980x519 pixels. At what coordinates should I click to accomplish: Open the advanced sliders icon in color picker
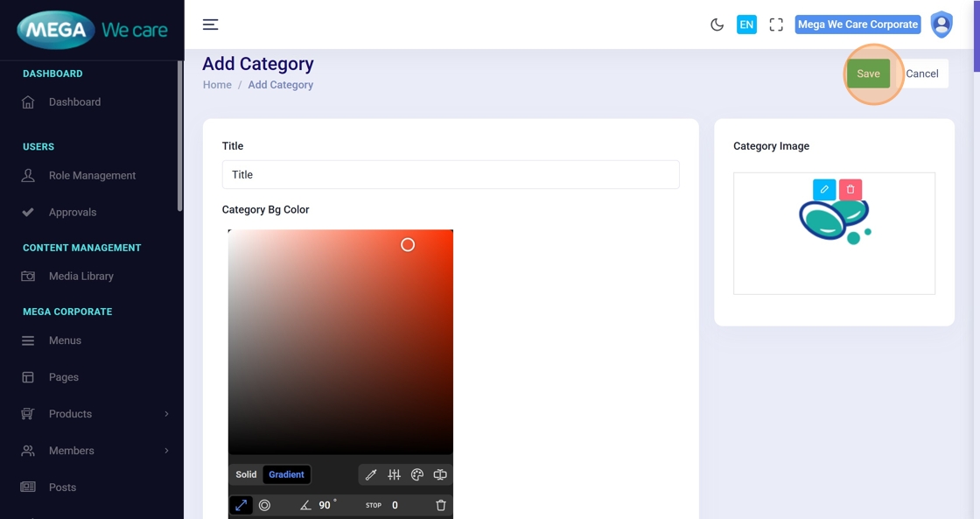click(394, 474)
